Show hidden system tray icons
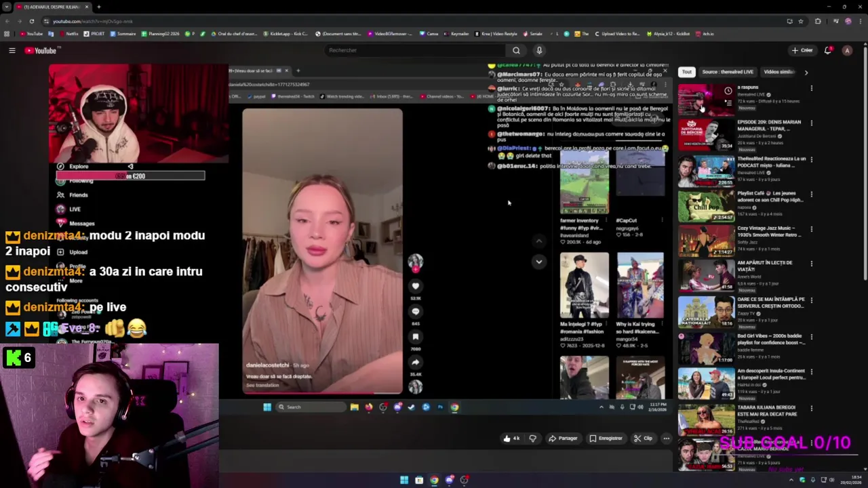The width and height of the screenshot is (868, 488). pyautogui.click(x=791, y=480)
